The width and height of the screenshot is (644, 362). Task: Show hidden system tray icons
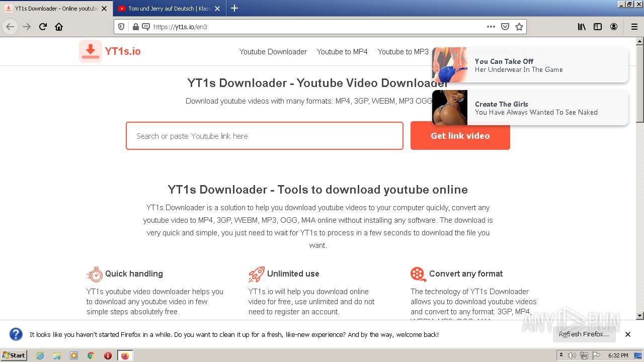[x=561, y=355]
